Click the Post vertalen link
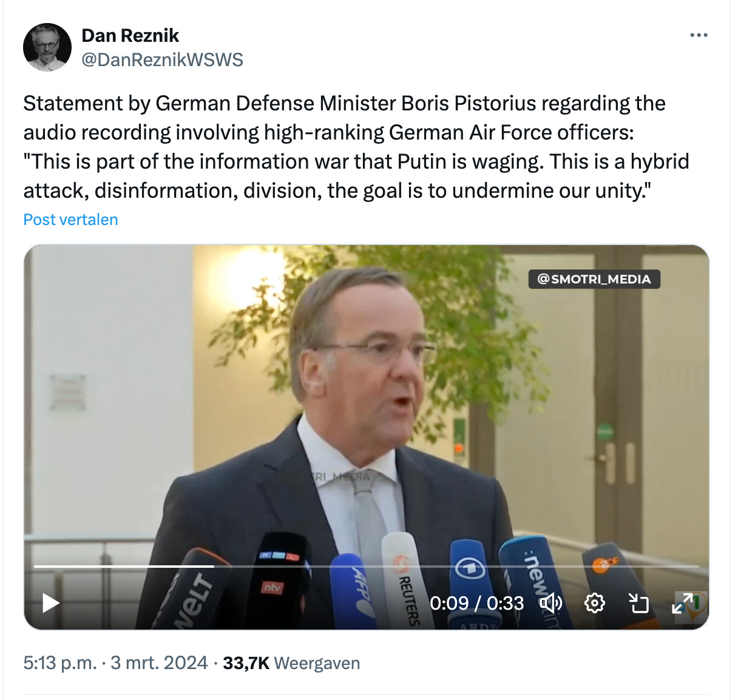This screenshot has height=700, width=738. click(70, 220)
